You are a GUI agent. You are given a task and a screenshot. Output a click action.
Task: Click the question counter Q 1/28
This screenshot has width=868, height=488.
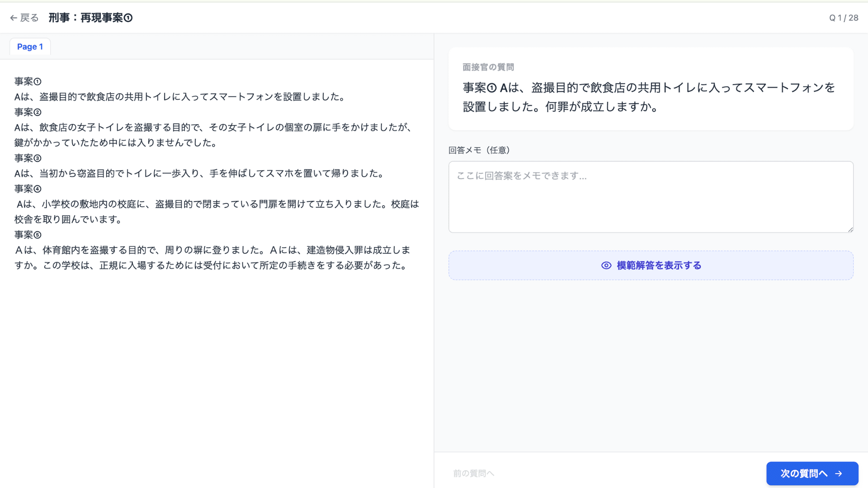tap(843, 18)
